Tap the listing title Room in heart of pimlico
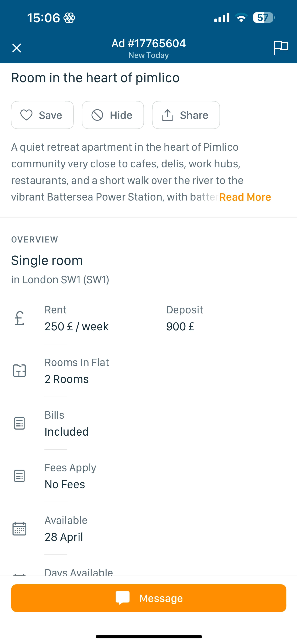The width and height of the screenshot is (297, 644). coord(95,78)
